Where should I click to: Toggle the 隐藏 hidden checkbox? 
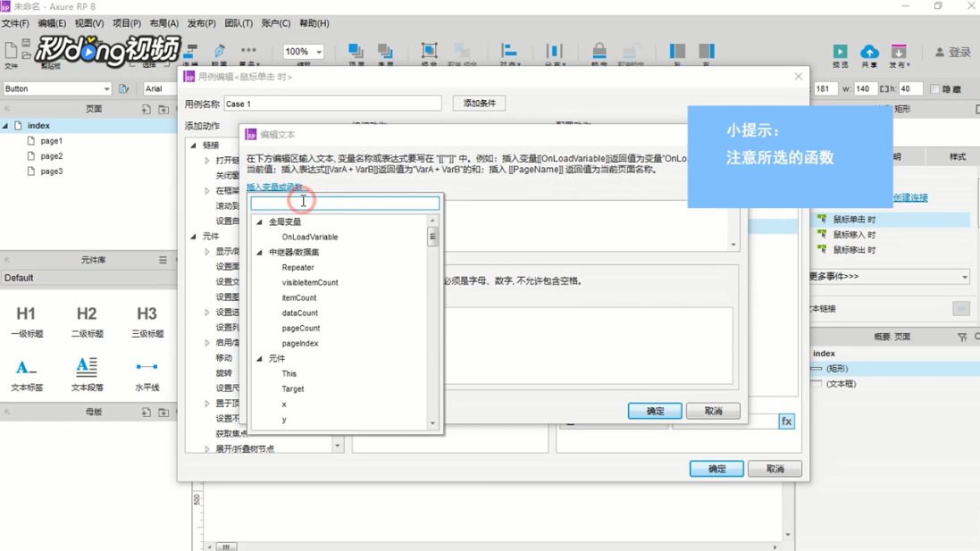click(935, 89)
